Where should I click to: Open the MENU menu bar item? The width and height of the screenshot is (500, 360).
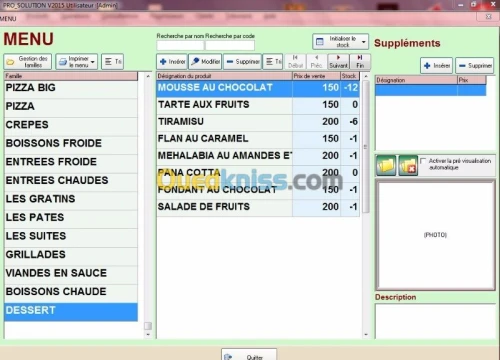[x=8, y=19]
